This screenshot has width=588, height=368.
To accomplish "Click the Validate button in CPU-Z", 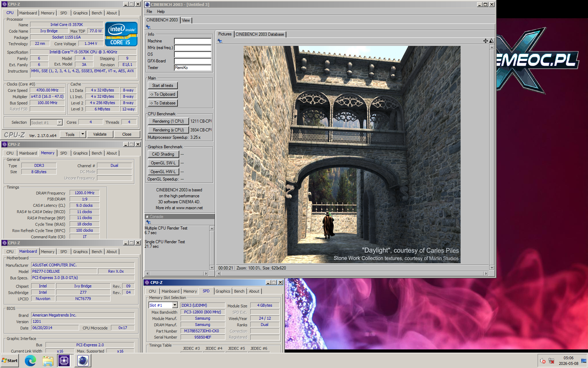I will (x=100, y=134).
